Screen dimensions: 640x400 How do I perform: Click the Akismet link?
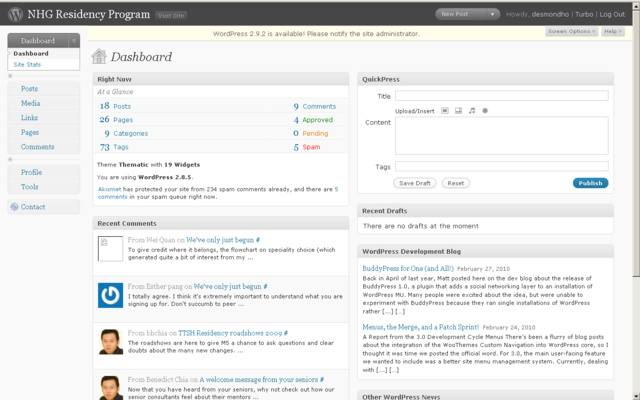pyautogui.click(x=109, y=189)
